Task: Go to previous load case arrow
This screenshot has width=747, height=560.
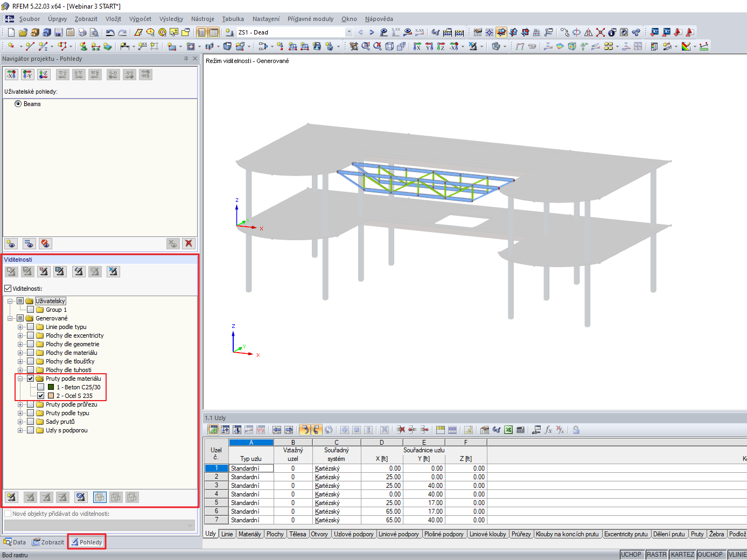Action: tap(360, 32)
